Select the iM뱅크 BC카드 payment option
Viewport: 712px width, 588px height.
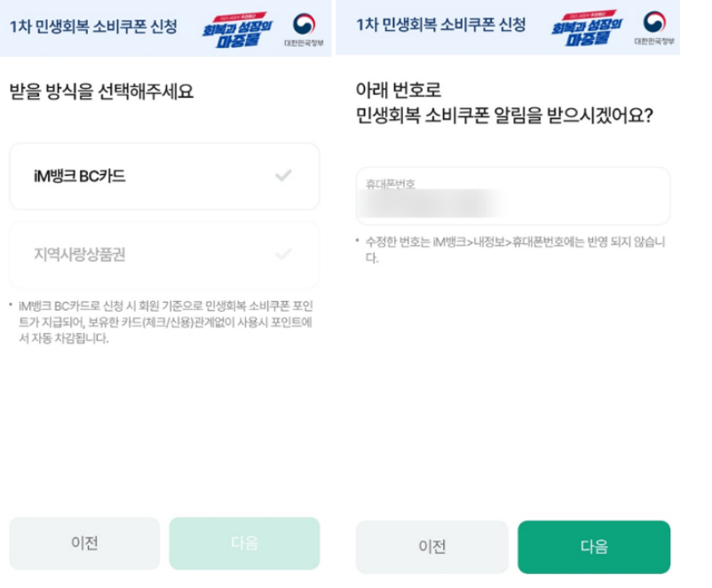tap(164, 177)
